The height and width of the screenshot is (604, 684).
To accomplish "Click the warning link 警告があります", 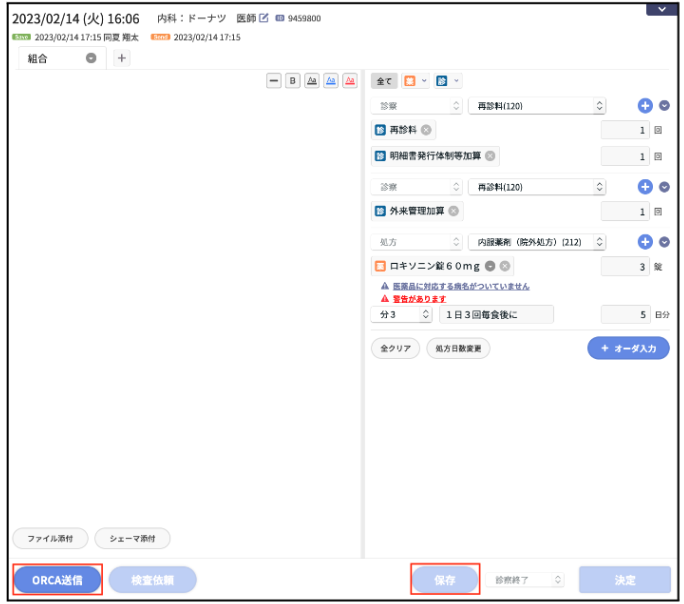I will tap(419, 298).
